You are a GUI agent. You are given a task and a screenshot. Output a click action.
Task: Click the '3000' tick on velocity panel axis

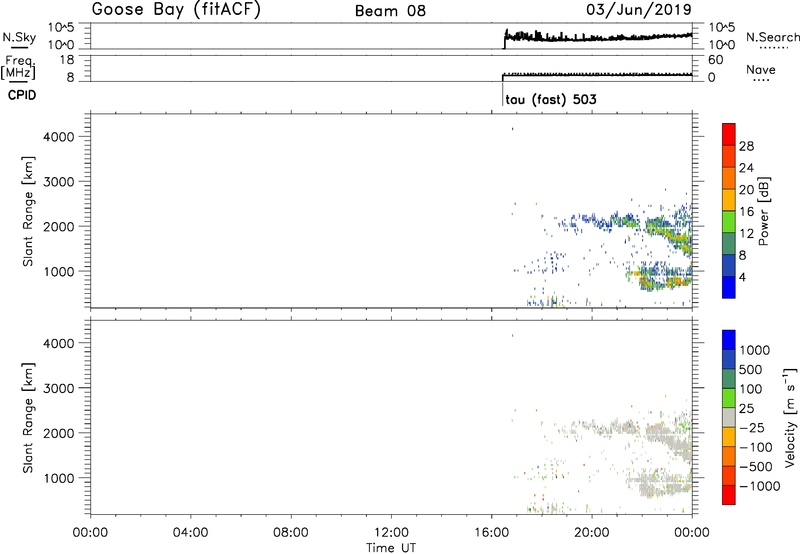pos(59,388)
